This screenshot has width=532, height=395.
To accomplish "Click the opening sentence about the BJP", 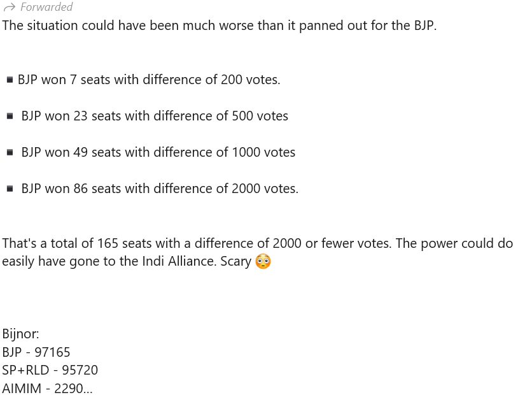I will [x=219, y=26].
